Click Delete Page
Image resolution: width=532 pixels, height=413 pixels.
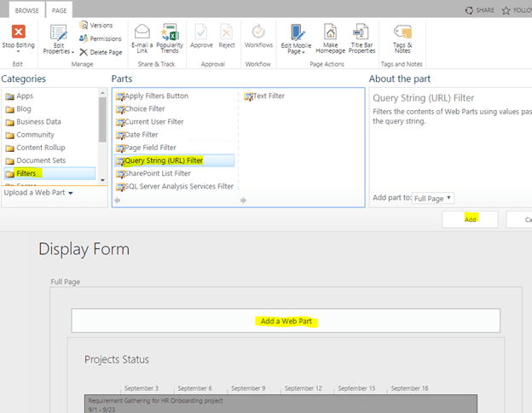(101, 52)
